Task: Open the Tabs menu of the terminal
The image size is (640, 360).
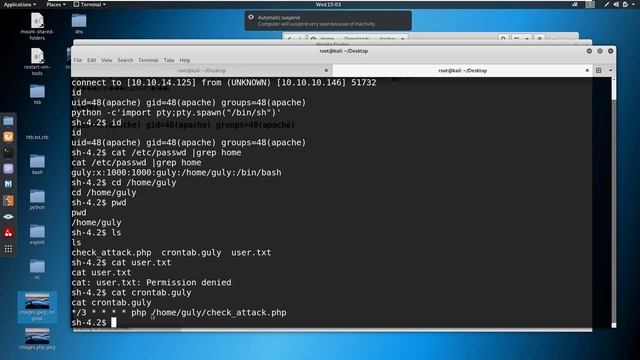Action: point(169,60)
